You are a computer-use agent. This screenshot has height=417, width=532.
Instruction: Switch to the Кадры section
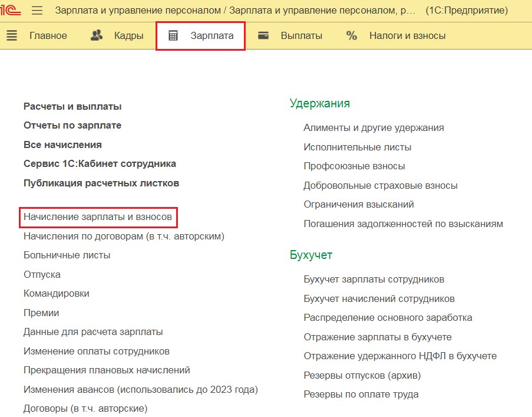(x=128, y=35)
